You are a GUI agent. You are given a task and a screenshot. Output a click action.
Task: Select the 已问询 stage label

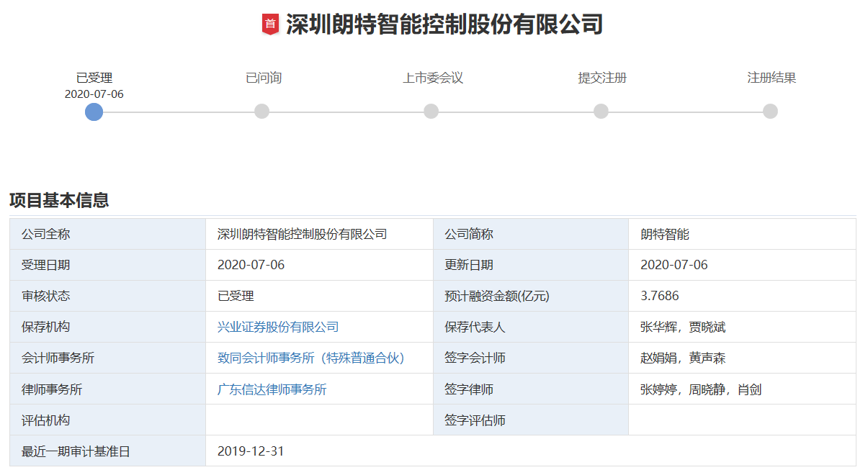point(263,78)
